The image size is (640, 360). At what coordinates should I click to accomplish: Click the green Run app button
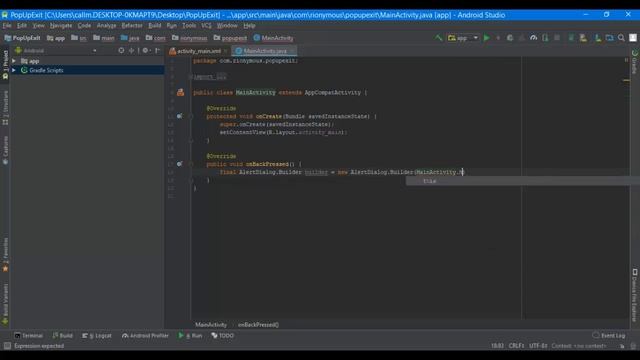click(x=487, y=38)
